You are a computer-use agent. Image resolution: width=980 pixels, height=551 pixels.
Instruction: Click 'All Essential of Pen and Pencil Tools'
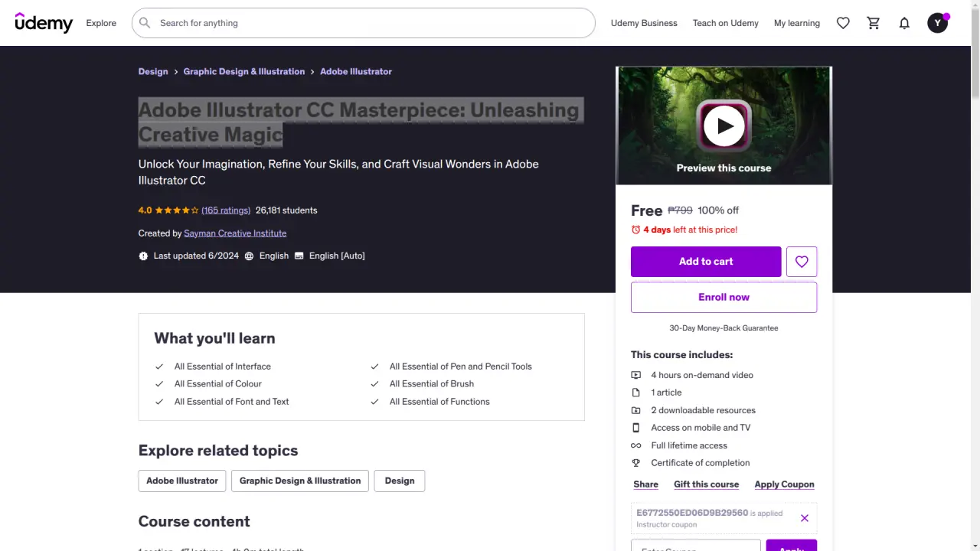pyautogui.click(x=461, y=367)
